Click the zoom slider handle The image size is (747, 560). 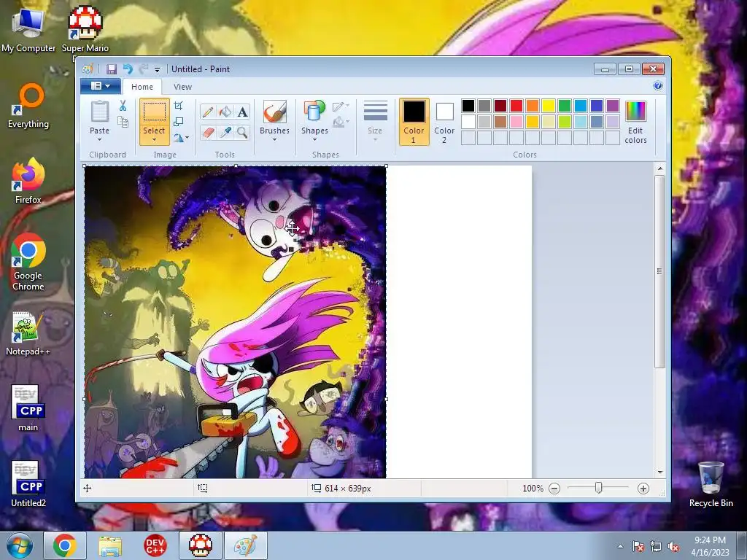coord(598,488)
